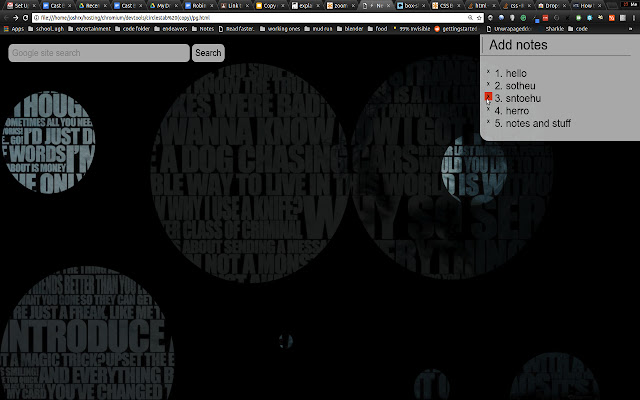640x400 pixels.
Task: Open the "school. ugh" bookmark folder
Action: click(x=46, y=29)
